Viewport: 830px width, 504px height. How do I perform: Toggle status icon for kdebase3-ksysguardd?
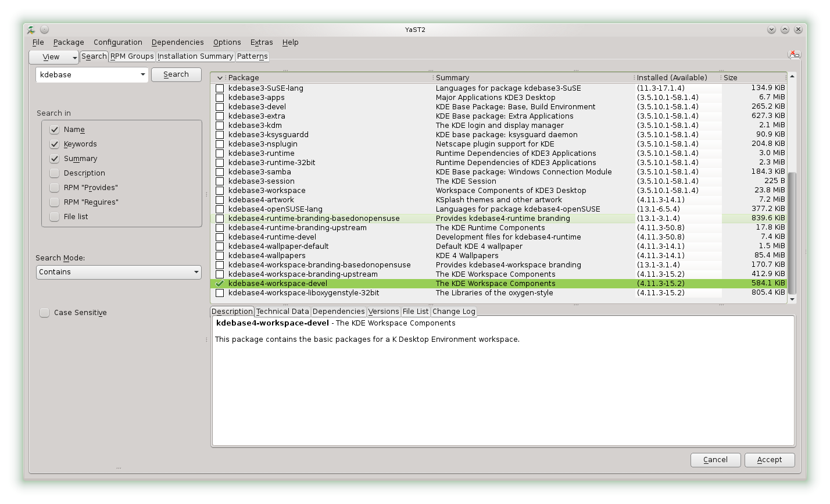pyautogui.click(x=220, y=135)
